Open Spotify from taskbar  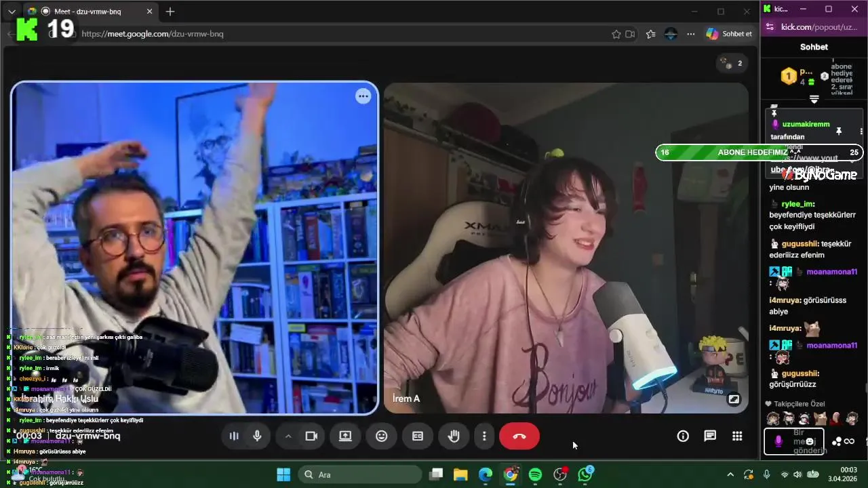(535, 474)
